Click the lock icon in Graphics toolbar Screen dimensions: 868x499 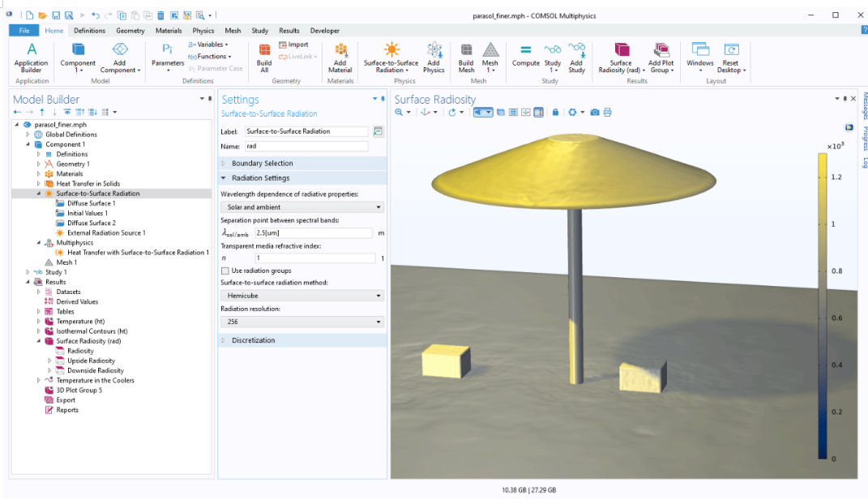[x=555, y=113]
